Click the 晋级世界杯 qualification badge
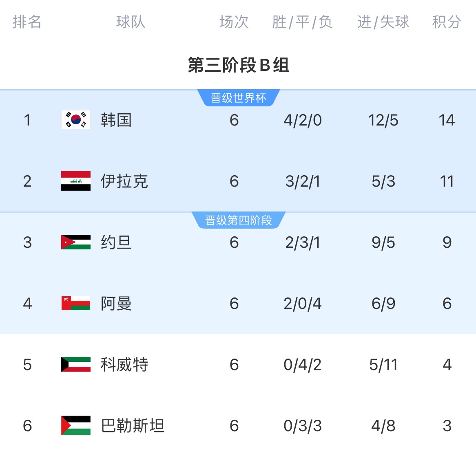476x456 pixels. [x=238, y=98]
